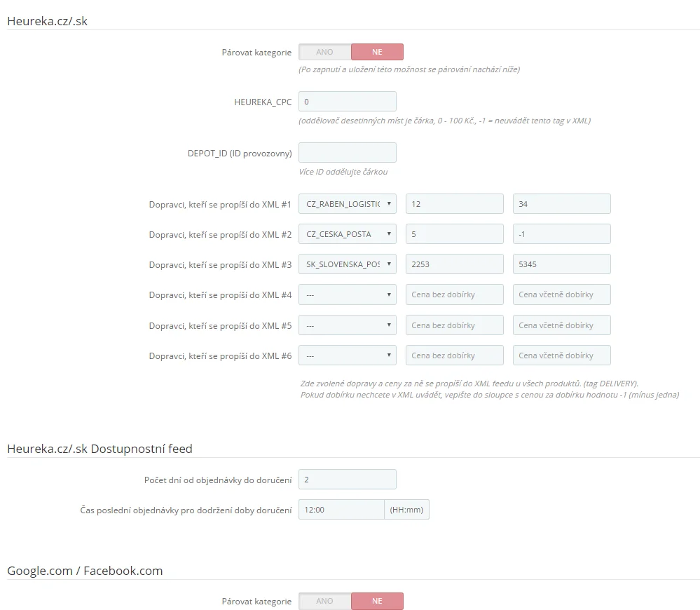
Task: Click carrier #1 cash-on-delivery field containing 34
Action: (561, 204)
